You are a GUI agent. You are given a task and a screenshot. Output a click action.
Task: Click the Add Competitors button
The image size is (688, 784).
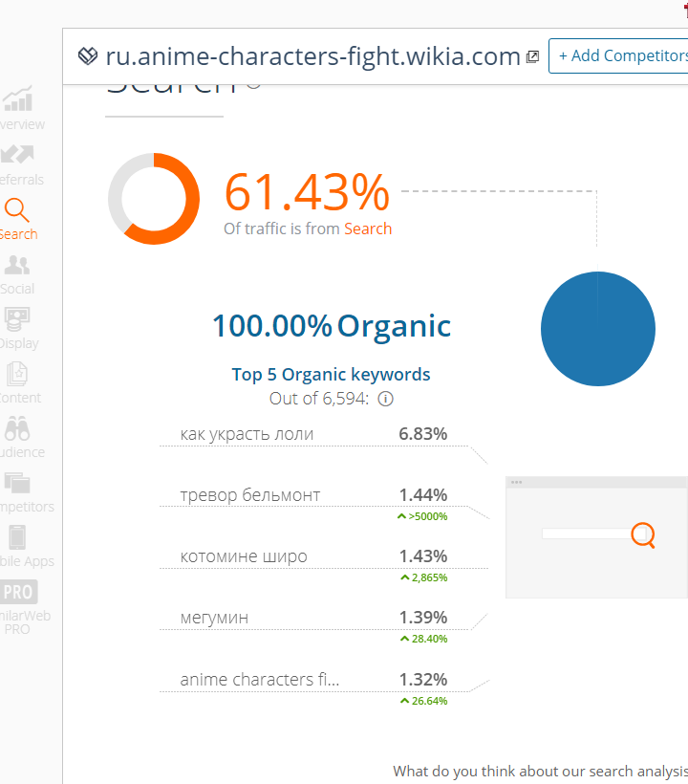(618, 55)
